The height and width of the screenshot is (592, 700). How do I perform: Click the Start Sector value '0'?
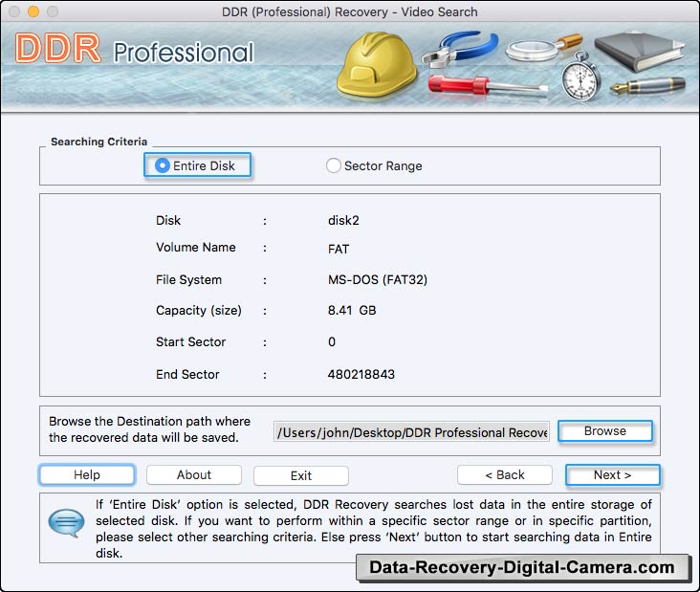(x=332, y=342)
